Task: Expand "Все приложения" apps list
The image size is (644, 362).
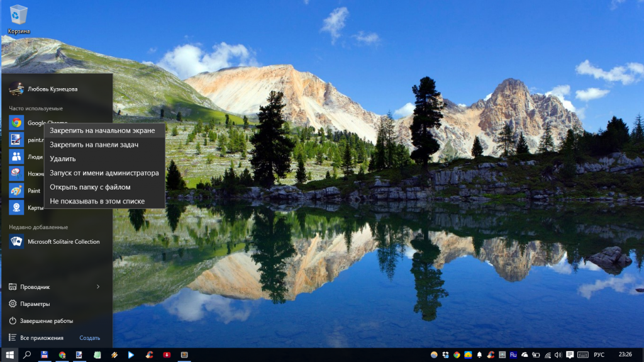Action: tap(42, 338)
